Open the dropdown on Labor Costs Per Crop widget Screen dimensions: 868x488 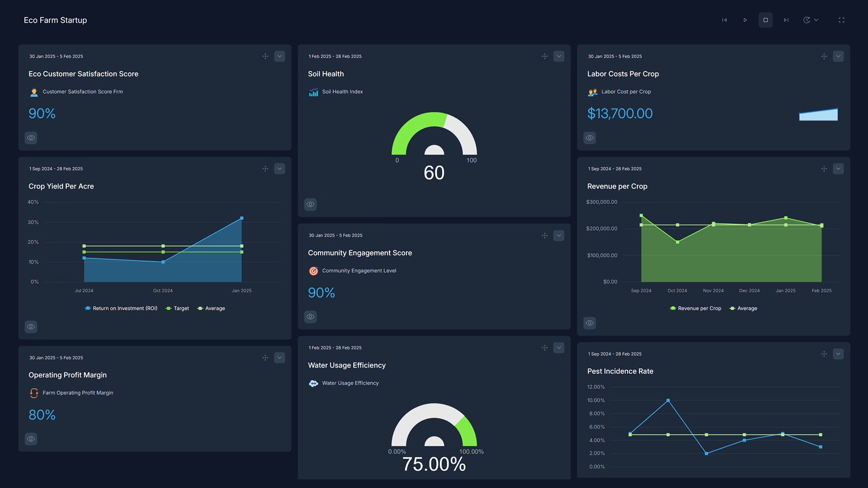coord(838,56)
